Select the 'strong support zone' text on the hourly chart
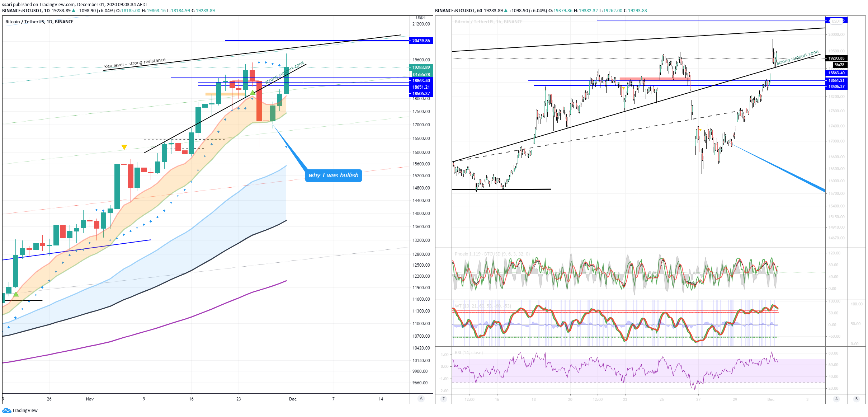868x417 pixels. [x=798, y=57]
